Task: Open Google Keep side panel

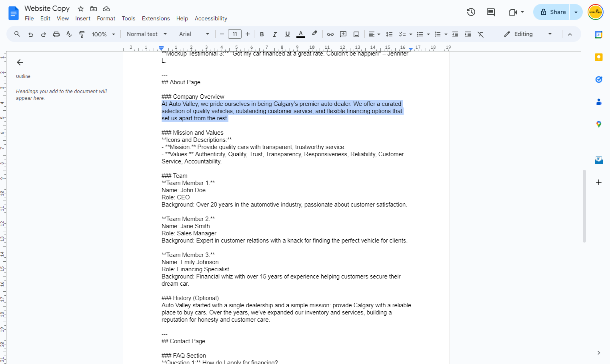Action: click(599, 57)
